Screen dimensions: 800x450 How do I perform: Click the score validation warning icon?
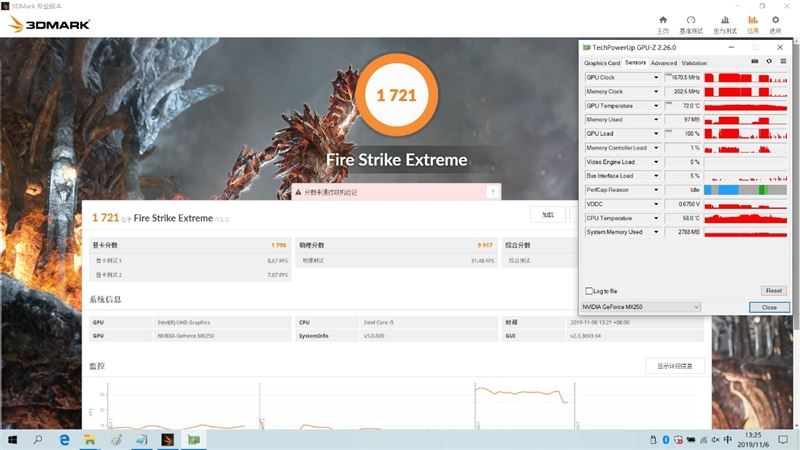(298, 192)
